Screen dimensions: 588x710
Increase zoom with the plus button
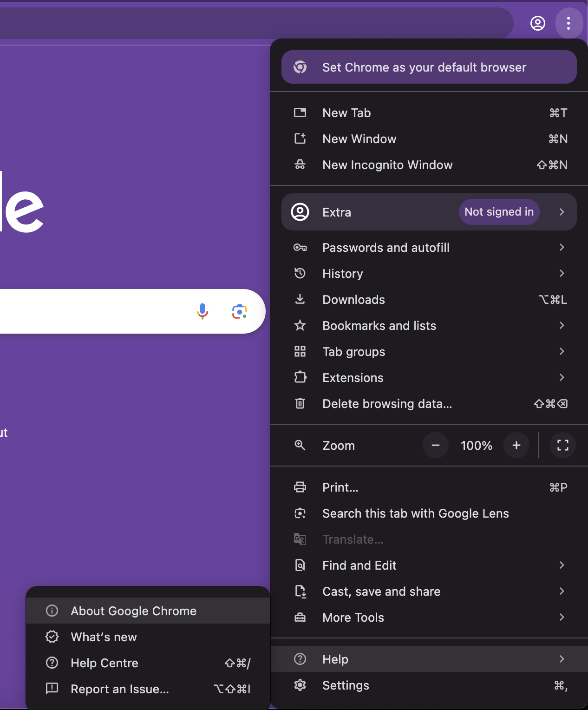coord(516,445)
